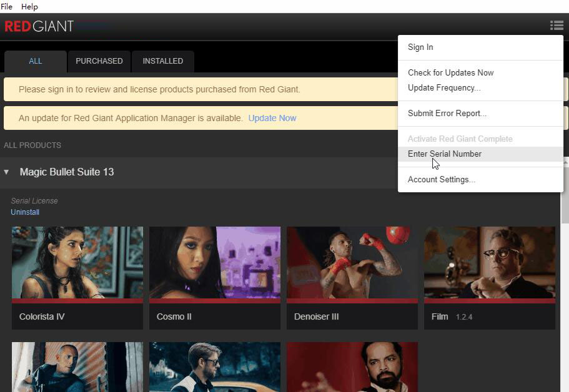The height and width of the screenshot is (392, 569).
Task: Click the Red Giant logo
Action: click(39, 26)
